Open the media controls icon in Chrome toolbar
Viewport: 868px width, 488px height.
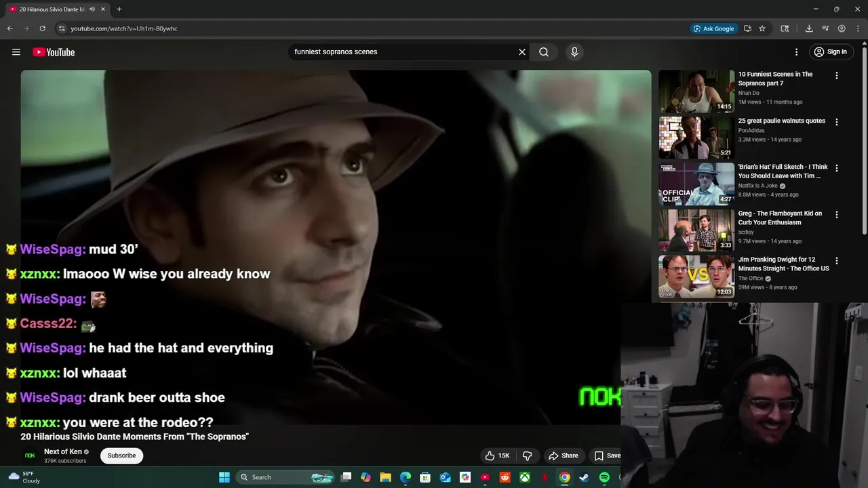825,28
